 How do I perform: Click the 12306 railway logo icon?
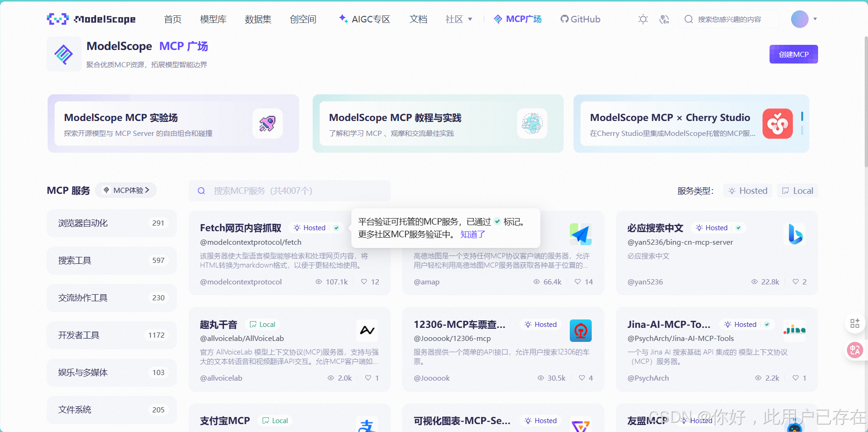point(581,331)
